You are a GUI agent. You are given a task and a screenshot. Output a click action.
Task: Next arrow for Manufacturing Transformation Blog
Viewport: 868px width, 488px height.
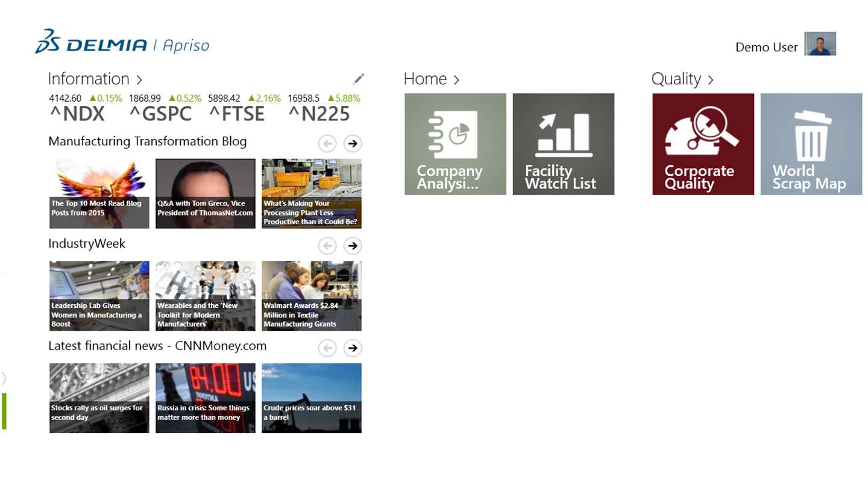353,143
